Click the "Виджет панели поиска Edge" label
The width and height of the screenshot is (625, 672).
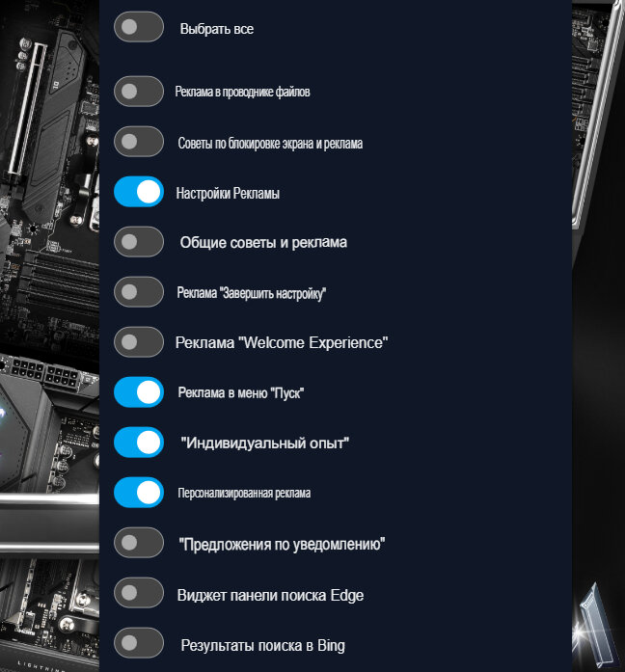(270, 595)
